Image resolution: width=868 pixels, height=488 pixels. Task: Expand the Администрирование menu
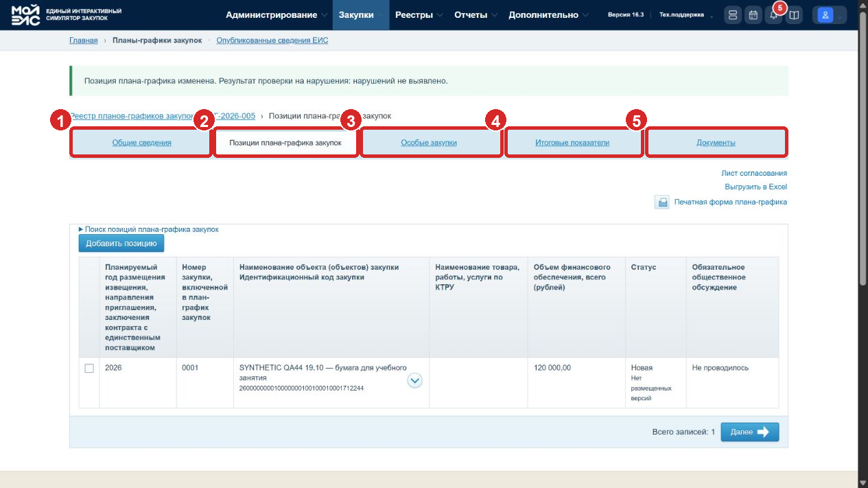[277, 15]
